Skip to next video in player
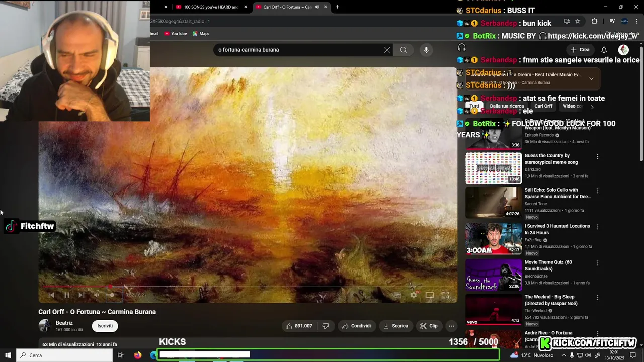 coord(82,295)
